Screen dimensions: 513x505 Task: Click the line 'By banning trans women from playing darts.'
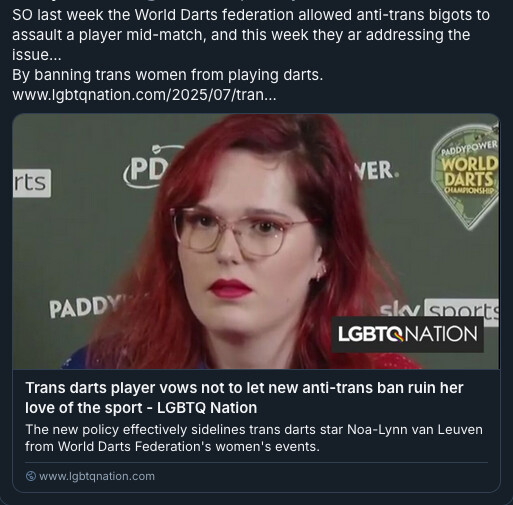pyautogui.click(x=168, y=75)
